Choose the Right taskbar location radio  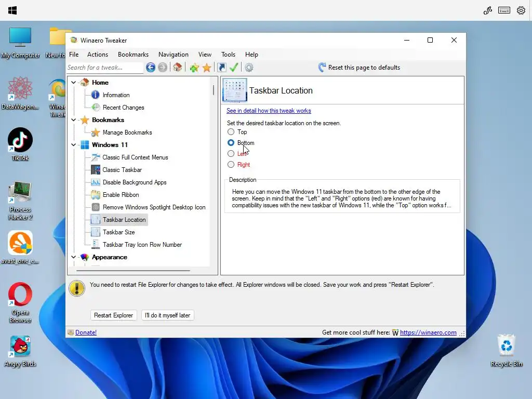(231, 165)
